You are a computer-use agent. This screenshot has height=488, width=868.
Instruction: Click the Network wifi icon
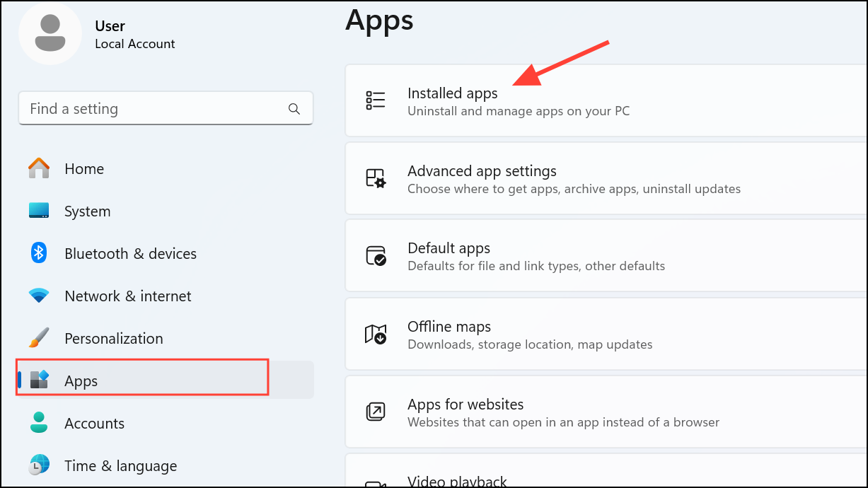click(39, 296)
